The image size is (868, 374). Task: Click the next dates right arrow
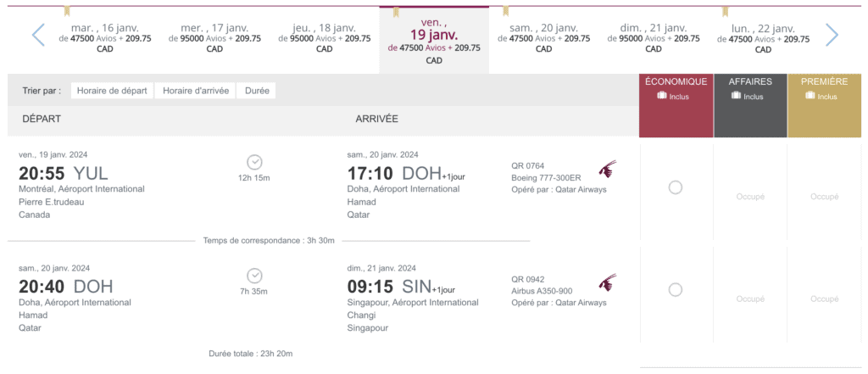(x=832, y=35)
